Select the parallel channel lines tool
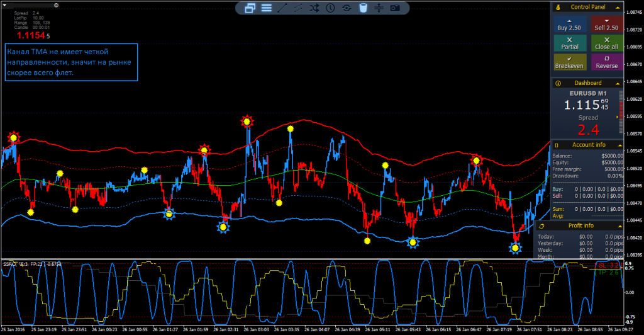 pyautogui.click(x=298, y=8)
